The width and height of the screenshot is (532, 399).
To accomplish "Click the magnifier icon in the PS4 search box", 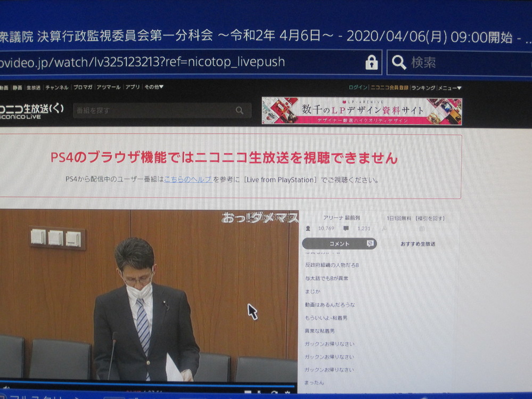I will pyautogui.click(x=399, y=62).
